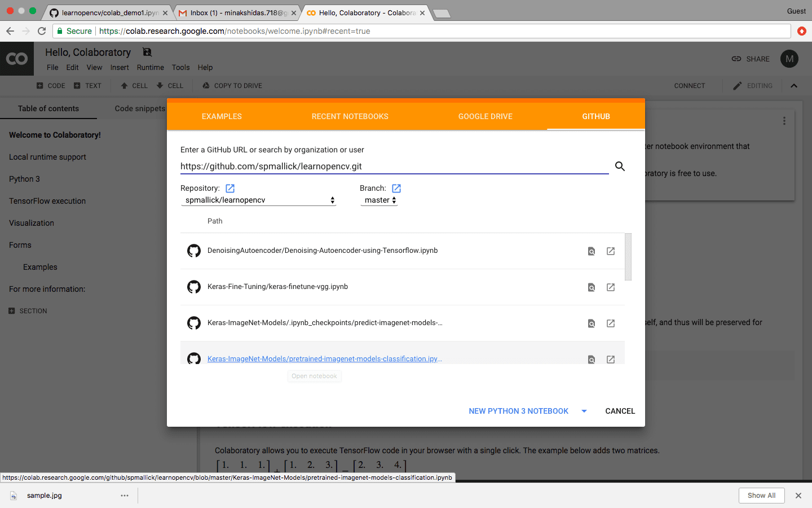Open the Repository dropdown spmallick/learnopencv

coord(259,200)
